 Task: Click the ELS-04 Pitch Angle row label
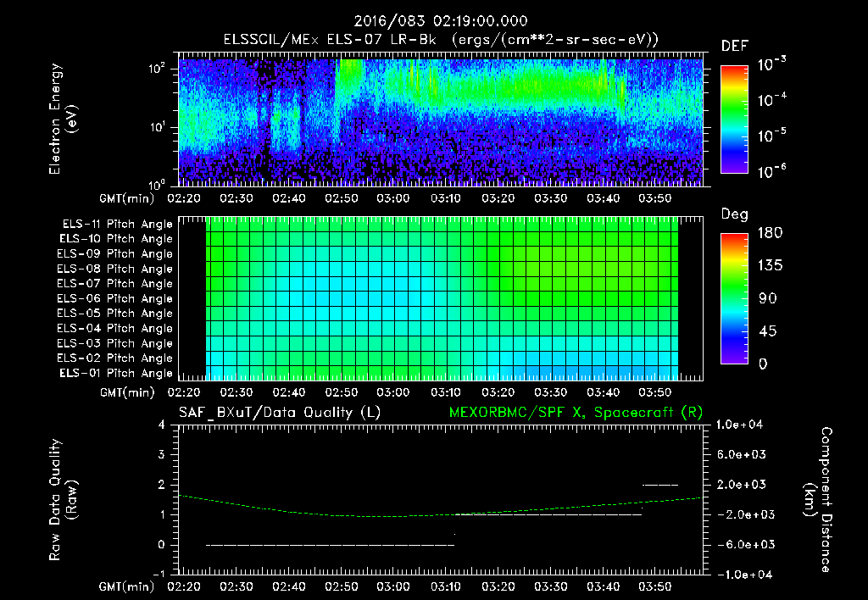114,328
